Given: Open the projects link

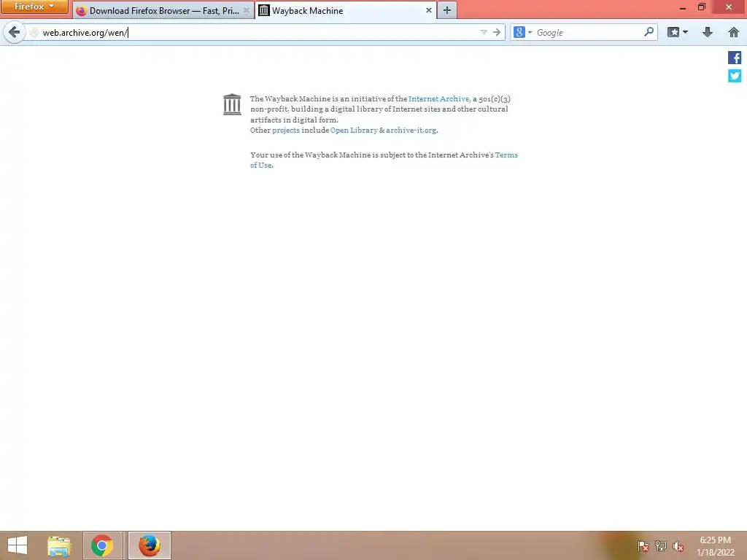Looking at the screenshot, I should tap(286, 130).
